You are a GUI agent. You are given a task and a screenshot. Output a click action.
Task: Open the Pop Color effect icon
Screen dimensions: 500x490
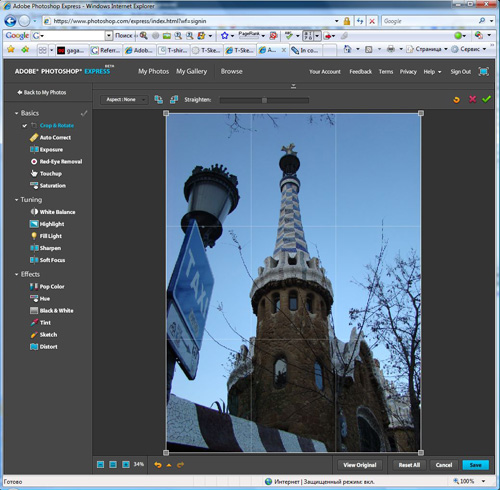(34, 286)
